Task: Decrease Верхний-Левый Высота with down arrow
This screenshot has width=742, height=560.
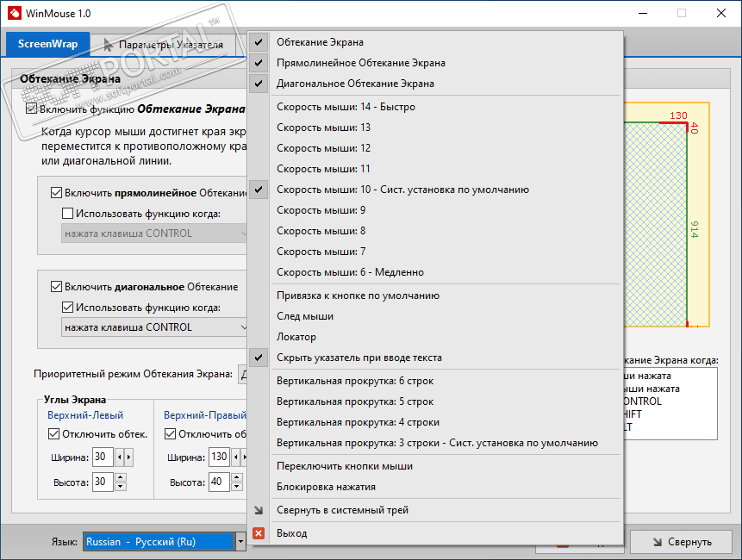Action: tap(121, 486)
